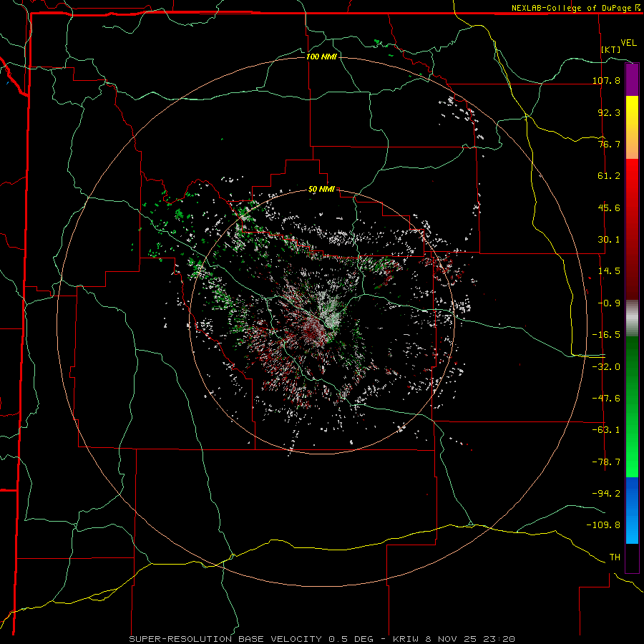Click the 61.2 legend value
Viewport: 644px width, 644px height.
(x=609, y=176)
